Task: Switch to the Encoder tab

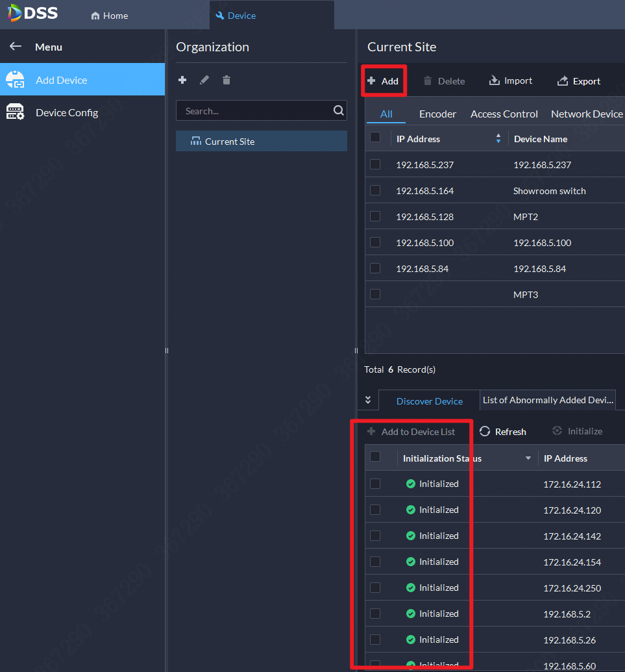Action: 437,114
